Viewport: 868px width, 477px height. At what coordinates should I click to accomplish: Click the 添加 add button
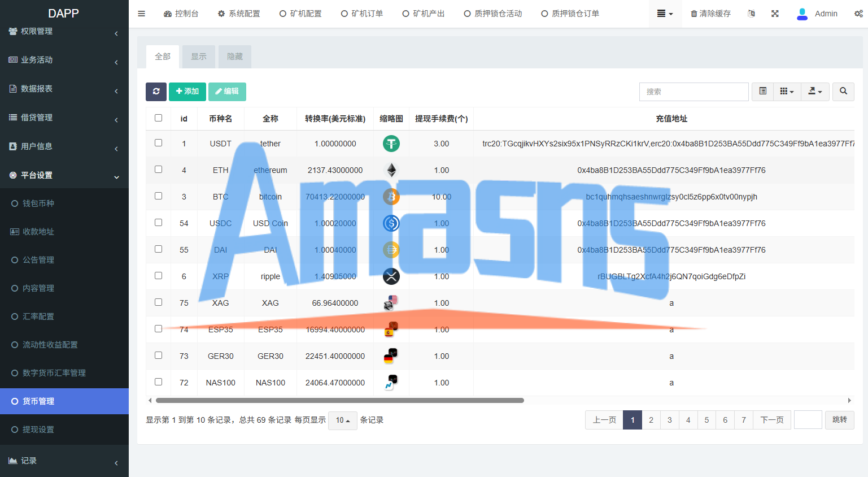(187, 92)
